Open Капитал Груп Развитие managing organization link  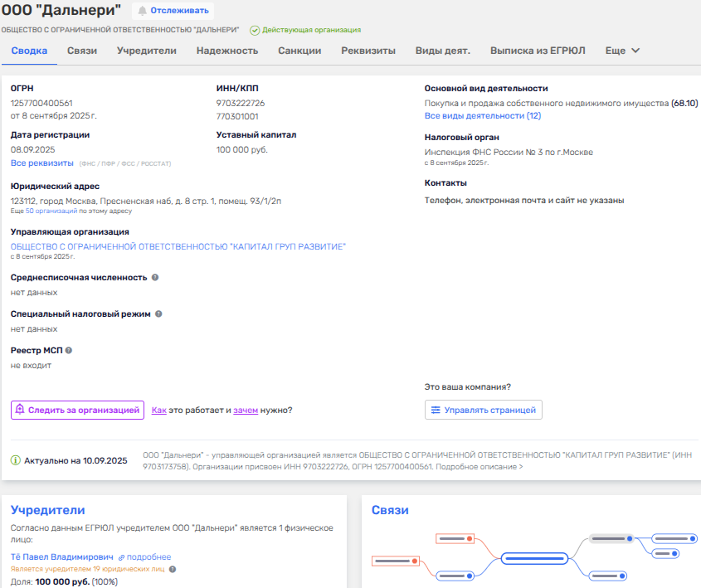pyautogui.click(x=178, y=247)
